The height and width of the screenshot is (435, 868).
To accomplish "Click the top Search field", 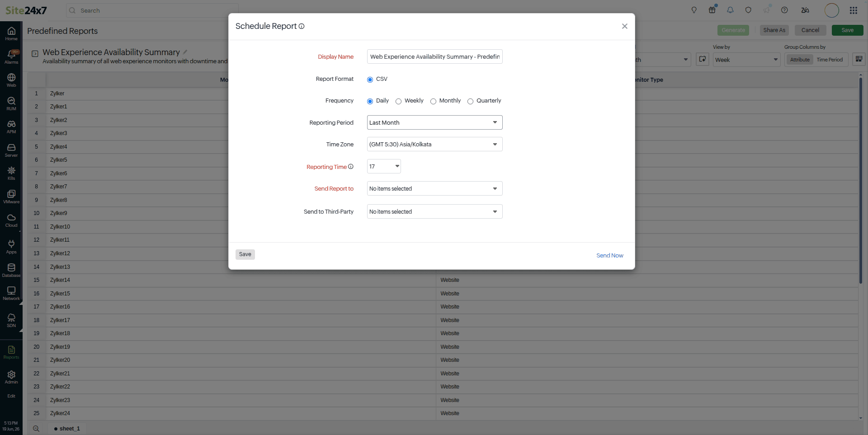I will pyautogui.click(x=152, y=10).
